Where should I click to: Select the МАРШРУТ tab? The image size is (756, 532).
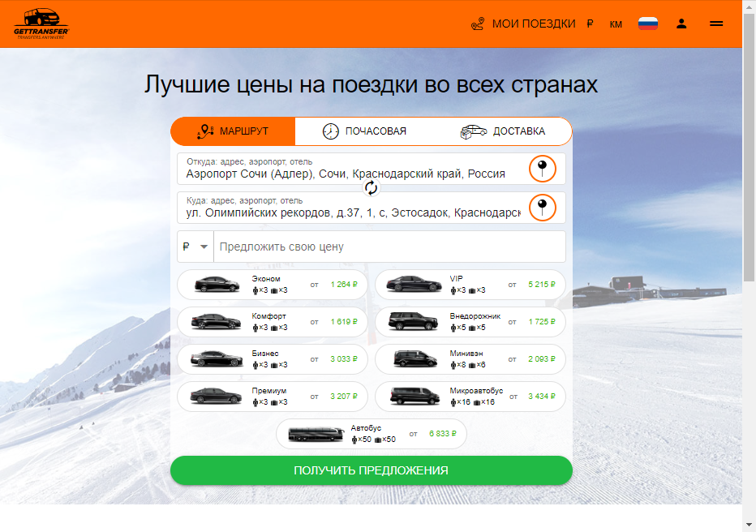pyautogui.click(x=233, y=131)
